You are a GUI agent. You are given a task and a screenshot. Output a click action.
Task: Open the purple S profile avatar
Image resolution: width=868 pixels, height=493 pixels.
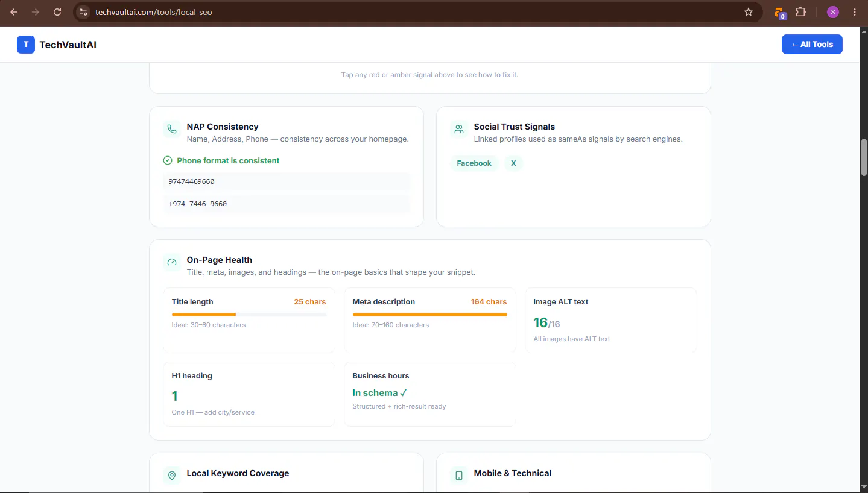coord(833,12)
